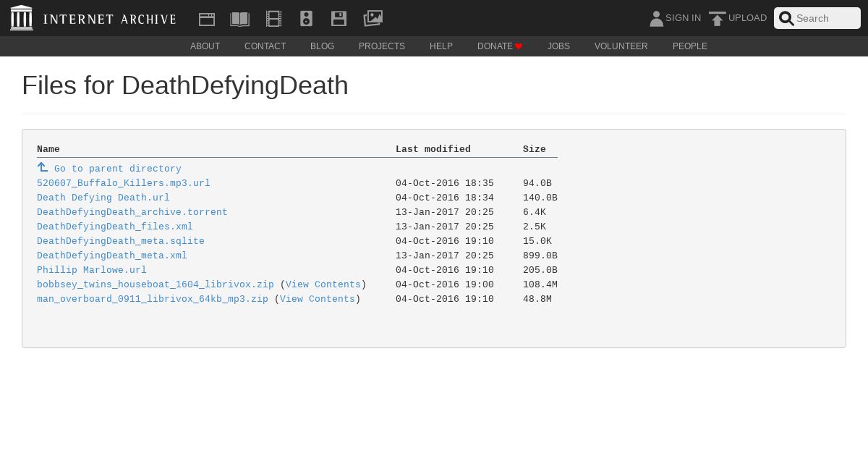Click the Last modified column header
Viewport: 868px width, 456px height.
click(433, 149)
